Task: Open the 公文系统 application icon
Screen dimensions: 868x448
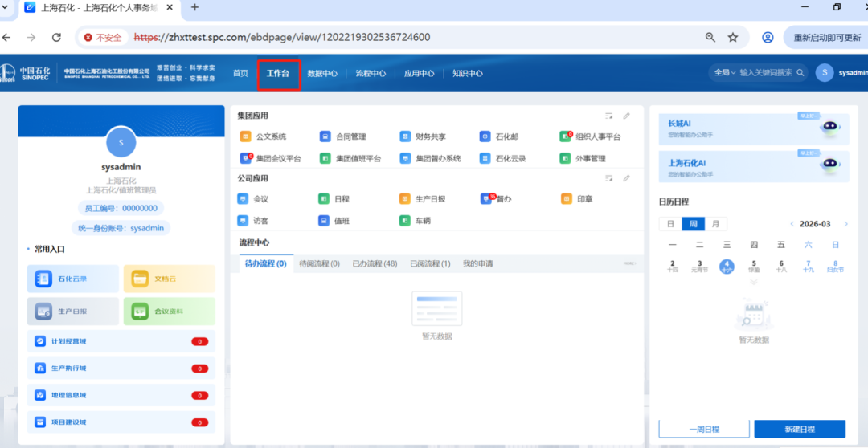Action: (246, 136)
